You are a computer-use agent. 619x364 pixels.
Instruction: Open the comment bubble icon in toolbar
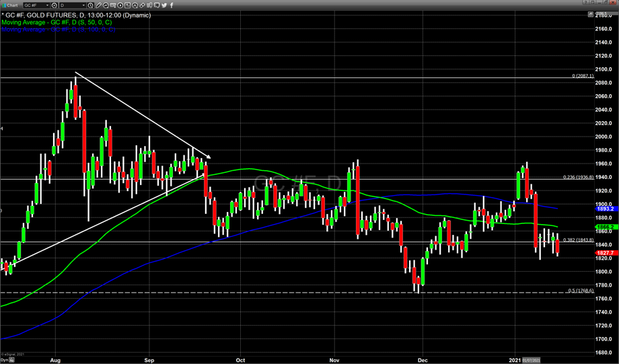tap(156, 5)
